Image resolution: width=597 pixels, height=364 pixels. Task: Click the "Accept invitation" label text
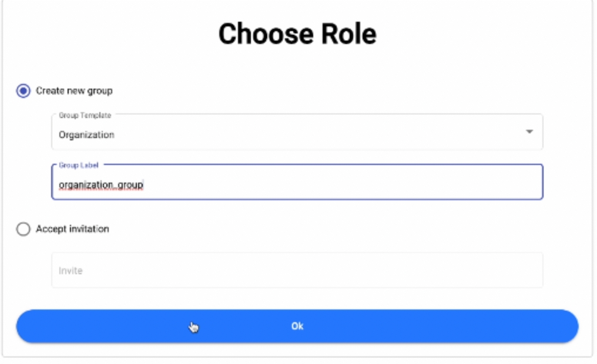point(72,229)
